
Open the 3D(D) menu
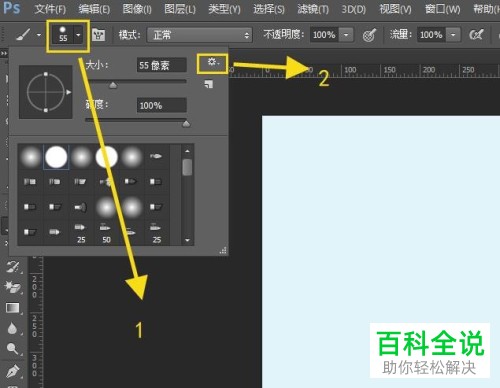coord(354,9)
